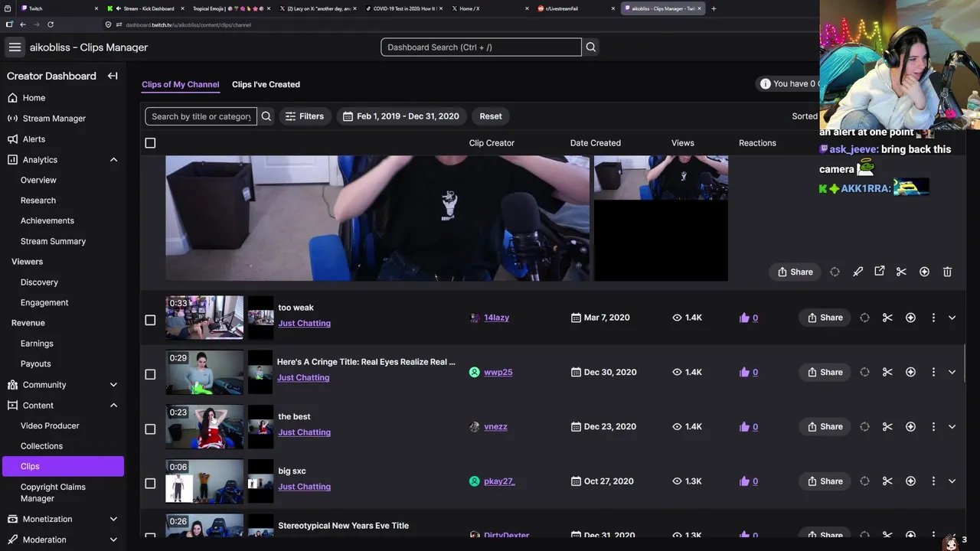The image size is (980, 551).
Task: Open a new browser tab with plus
Action: [714, 8]
